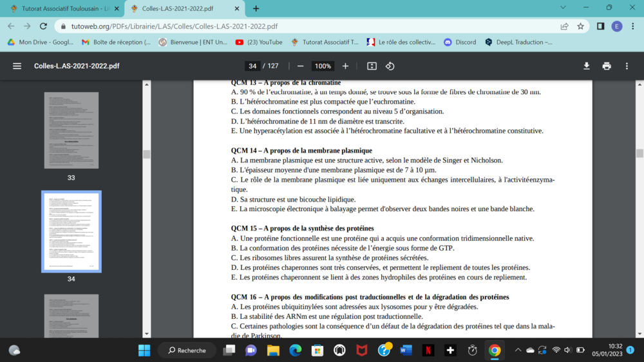
Task: Open Word from the taskbar
Action: tap(406, 350)
